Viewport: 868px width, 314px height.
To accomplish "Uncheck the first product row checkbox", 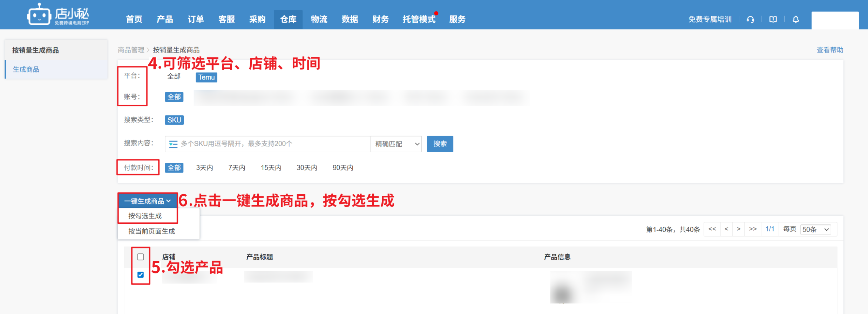I will pos(141,275).
